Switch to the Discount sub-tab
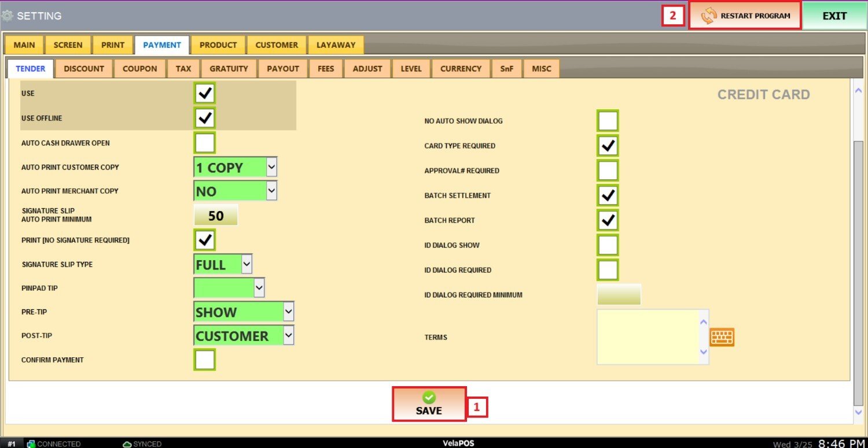868x448 pixels. tap(84, 69)
